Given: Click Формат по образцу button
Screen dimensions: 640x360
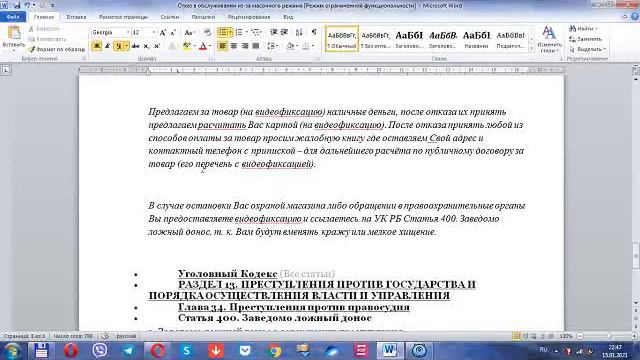Looking at the screenshot, I should (57, 49).
